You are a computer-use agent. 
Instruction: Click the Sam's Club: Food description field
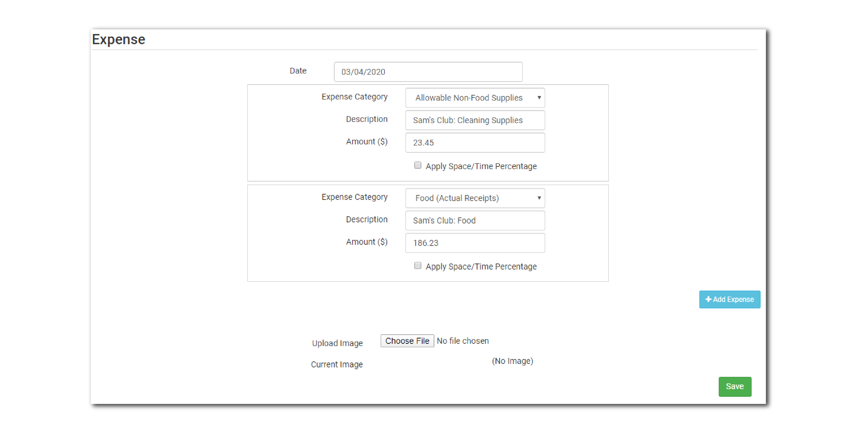point(475,221)
